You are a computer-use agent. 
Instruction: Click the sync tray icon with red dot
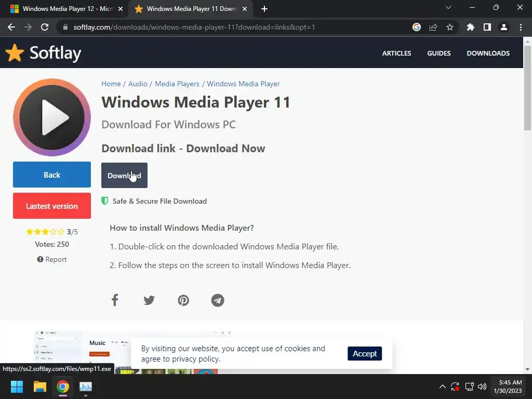[x=455, y=387]
